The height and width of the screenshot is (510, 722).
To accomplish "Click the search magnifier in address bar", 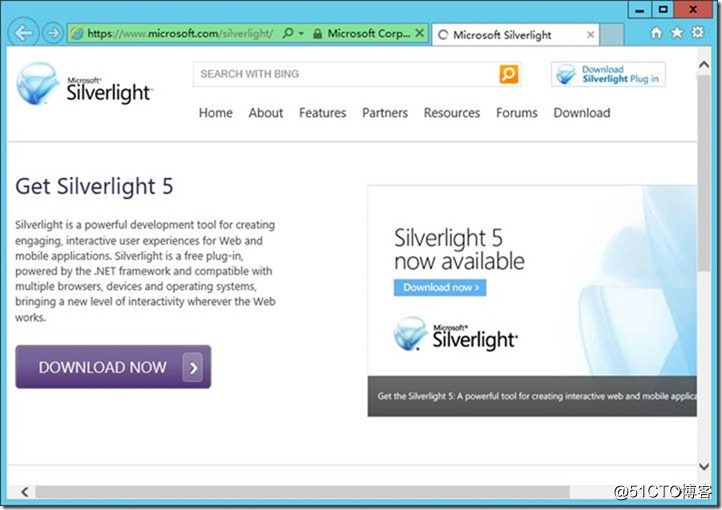I will pos(288,33).
